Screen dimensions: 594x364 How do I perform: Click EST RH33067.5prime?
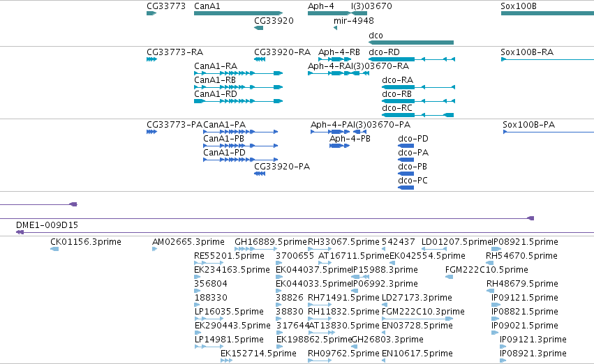pyautogui.click(x=343, y=242)
